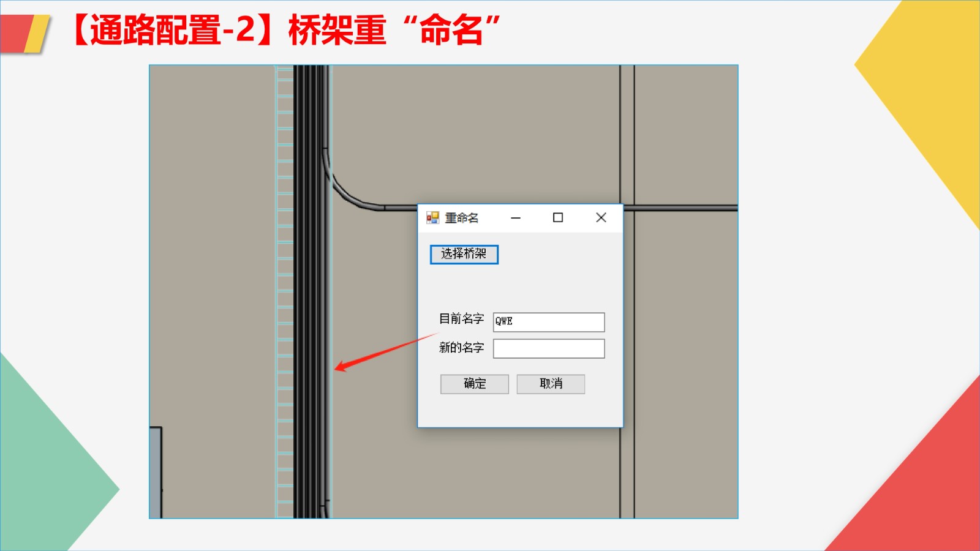Viewport: 980px width, 551px height.
Task: Click the 选择桥架 button
Action: click(464, 254)
